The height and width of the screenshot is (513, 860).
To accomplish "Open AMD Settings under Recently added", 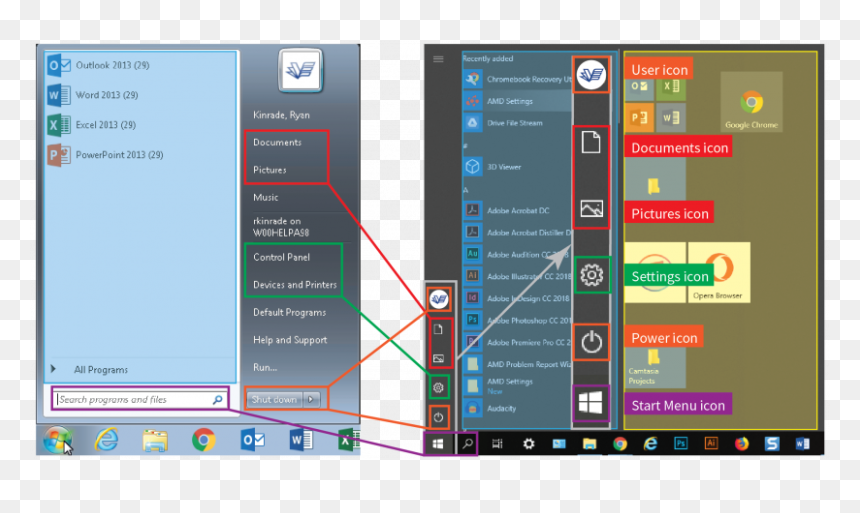I will (x=517, y=101).
